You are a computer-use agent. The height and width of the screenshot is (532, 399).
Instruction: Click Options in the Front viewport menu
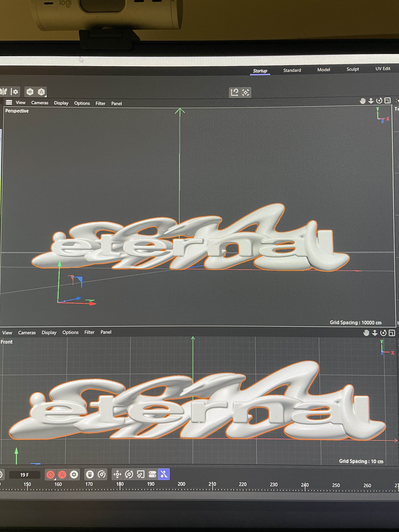[71, 332]
